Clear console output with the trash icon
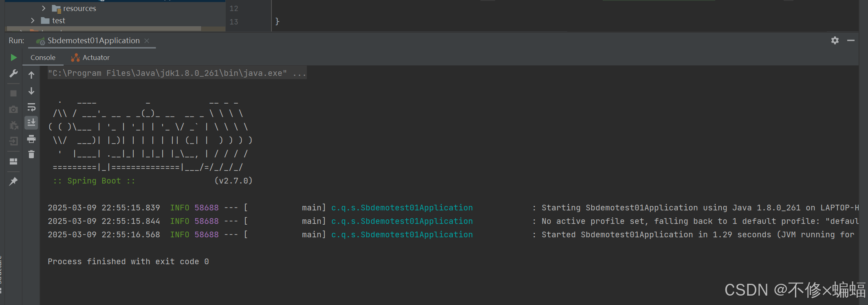This screenshot has width=868, height=305. [x=31, y=154]
